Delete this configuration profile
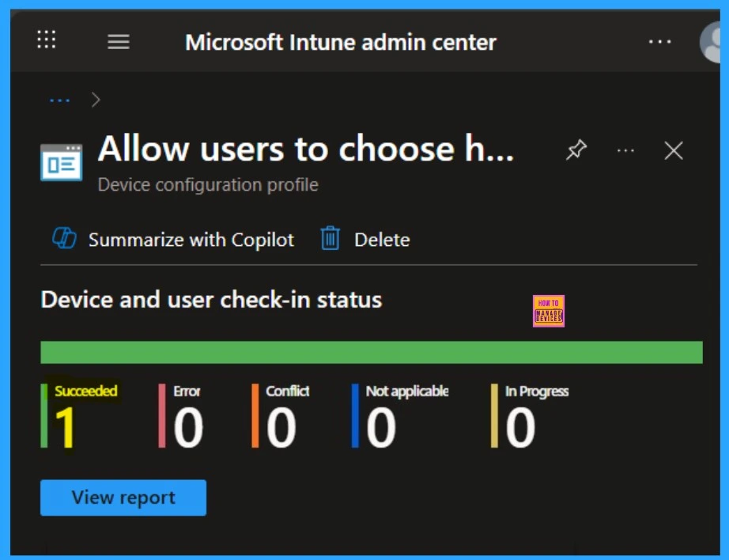The width and height of the screenshot is (729, 560). click(382, 240)
